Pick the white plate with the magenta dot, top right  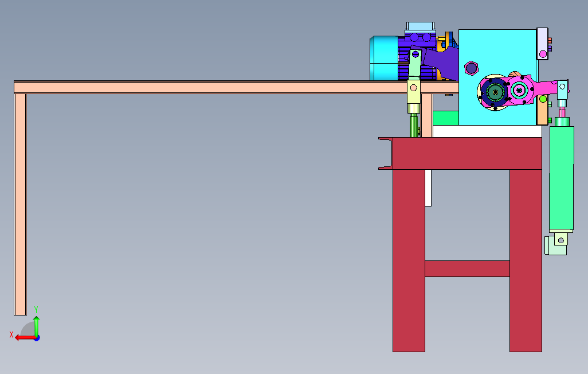click(x=542, y=44)
